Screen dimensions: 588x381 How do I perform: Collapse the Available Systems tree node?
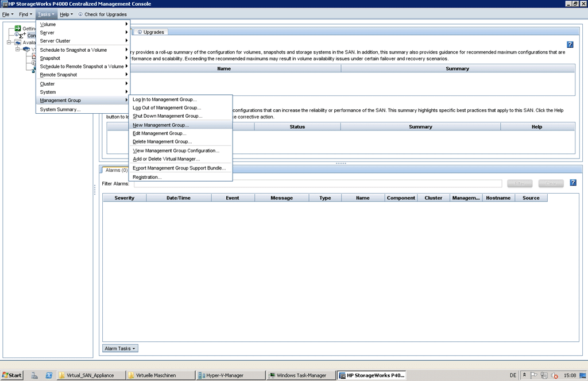click(x=9, y=43)
